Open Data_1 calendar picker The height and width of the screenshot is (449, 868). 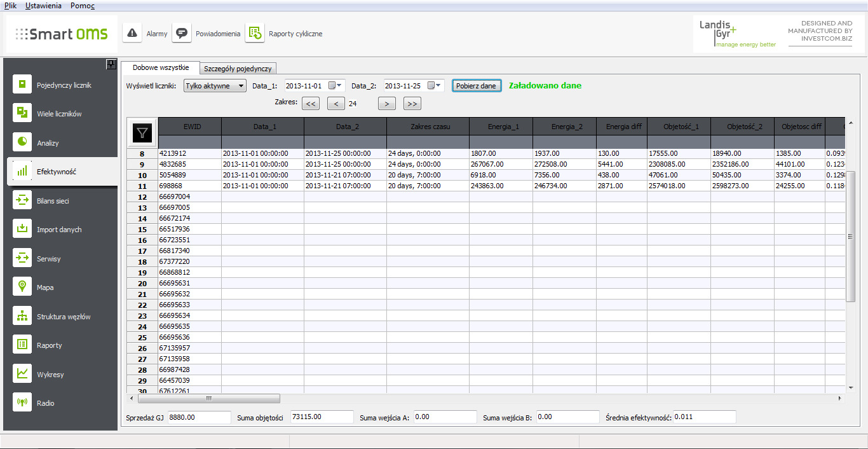[x=336, y=85]
